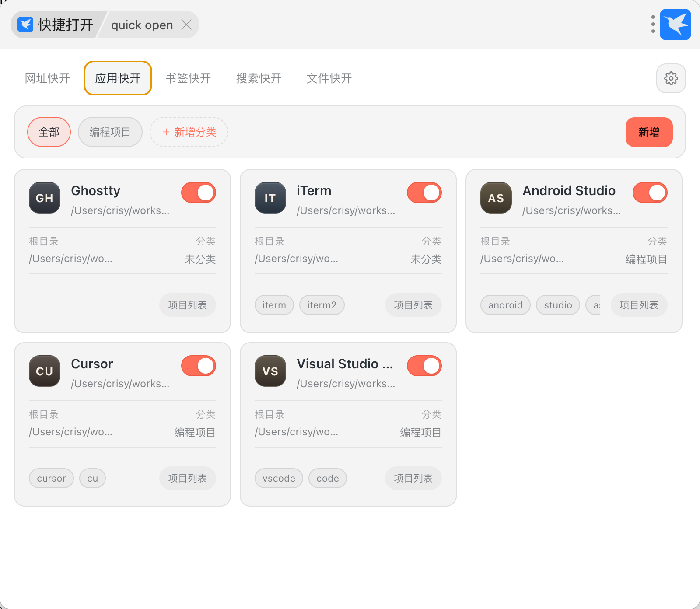This screenshot has width=700, height=609.
Task: Toggle the Android Studio switch off
Action: pyautogui.click(x=650, y=192)
